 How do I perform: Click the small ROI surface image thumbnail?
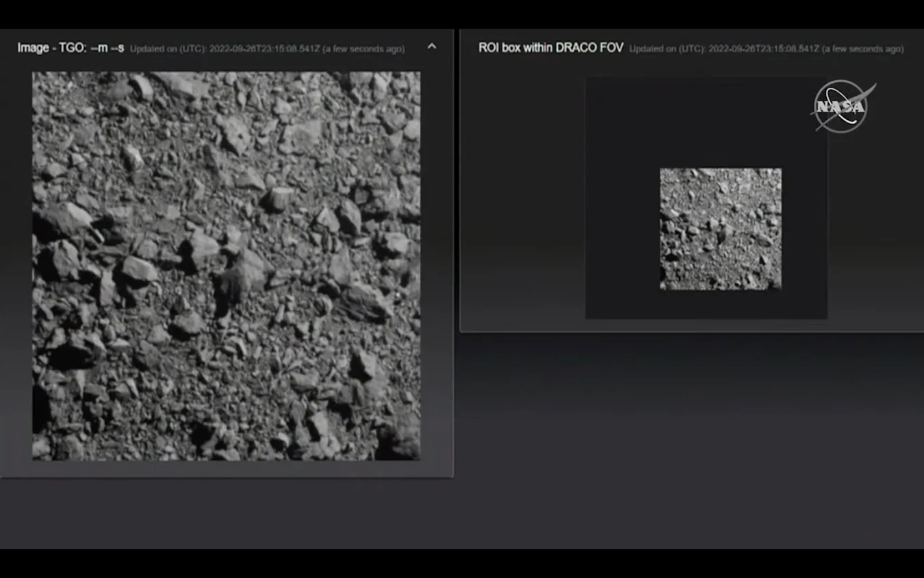pyautogui.click(x=720, y=229)
